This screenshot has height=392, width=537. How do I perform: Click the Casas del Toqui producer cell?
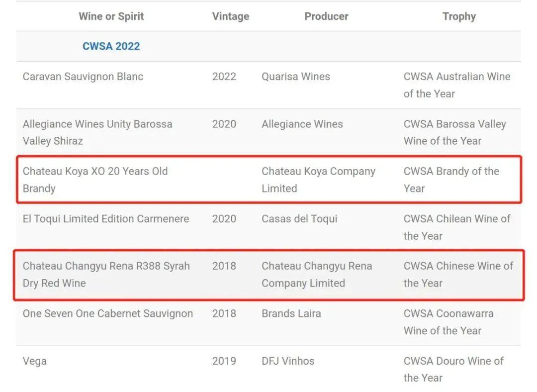(299, 219)
